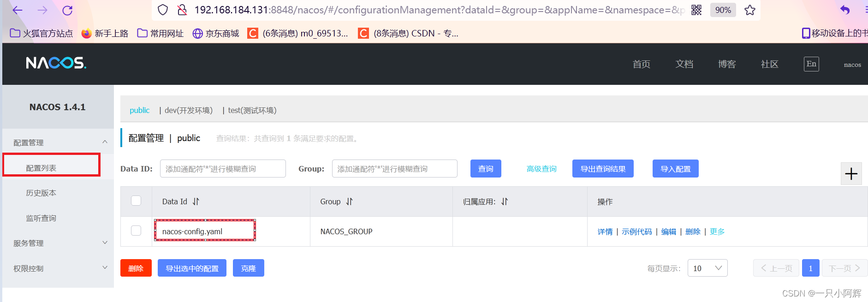Image resolution: width=868 pixels, height=302 pixels.
Task: Click the insecure connection lock icon
Action: click(x=182, y=10)
